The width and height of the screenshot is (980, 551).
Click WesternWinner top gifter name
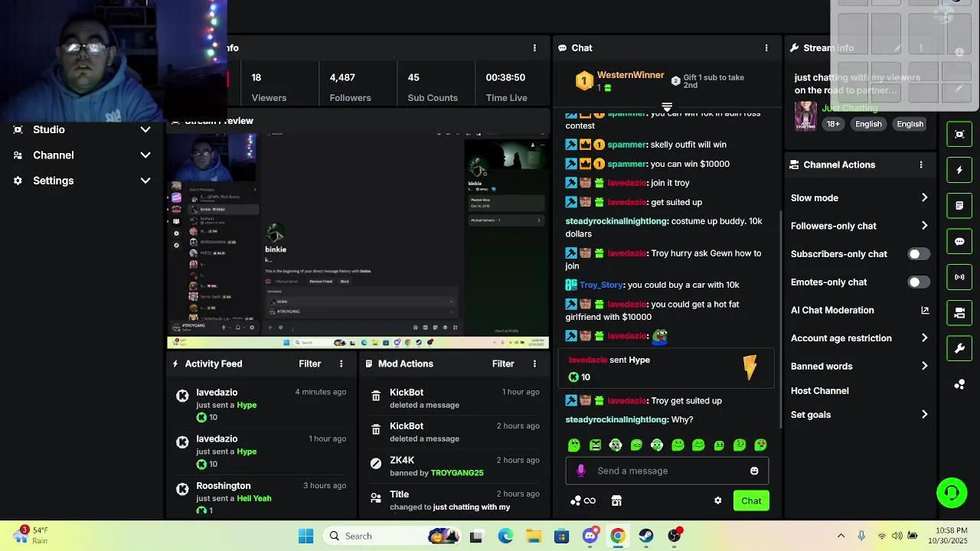[x=630, y=75]
